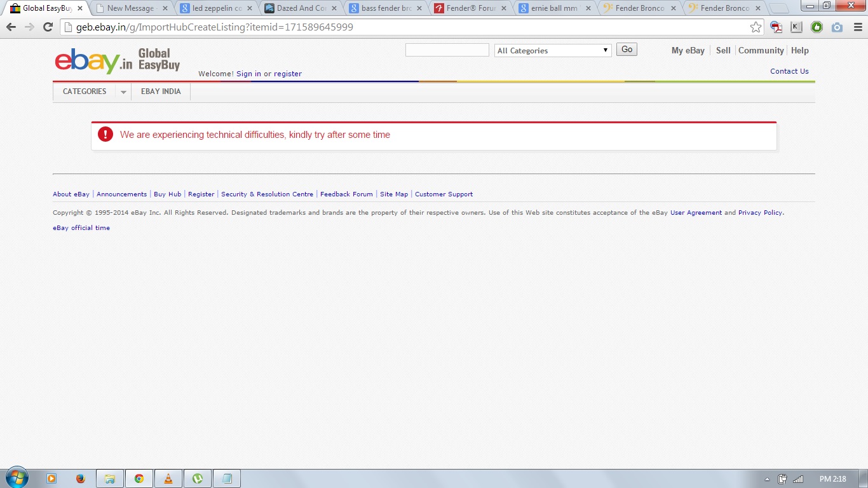Open the User Agreement link
Image resolution: width=868 pixels, height=488 pixels.
click(x=696, y=213)
